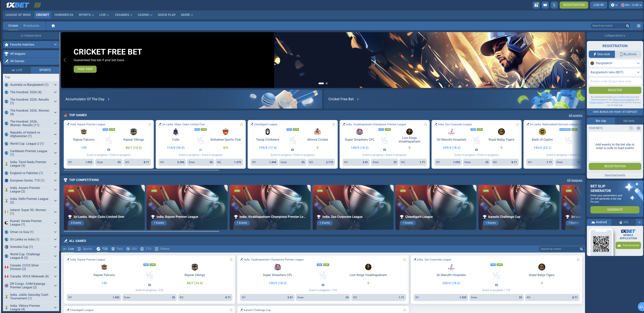This screenshot has height=313, width=644.
Task: Open Terms and Conditions link
Action: pos(624,100)
